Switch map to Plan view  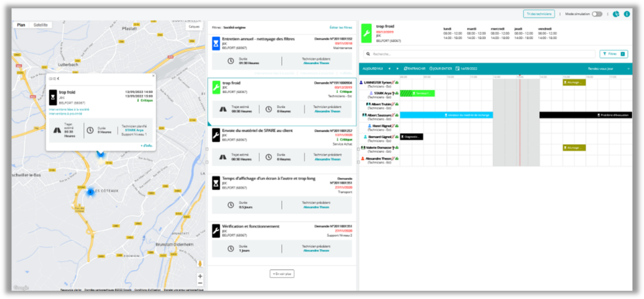(x=21, y=24)
